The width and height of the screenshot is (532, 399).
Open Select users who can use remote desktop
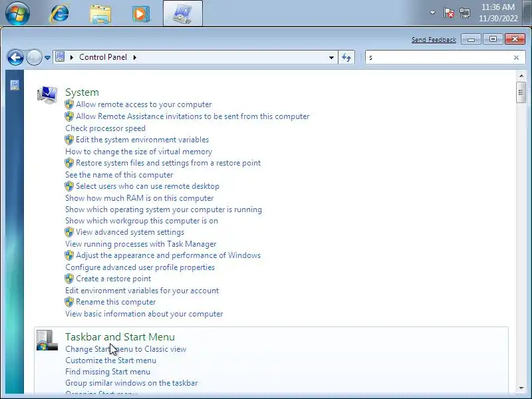(147, 186)
